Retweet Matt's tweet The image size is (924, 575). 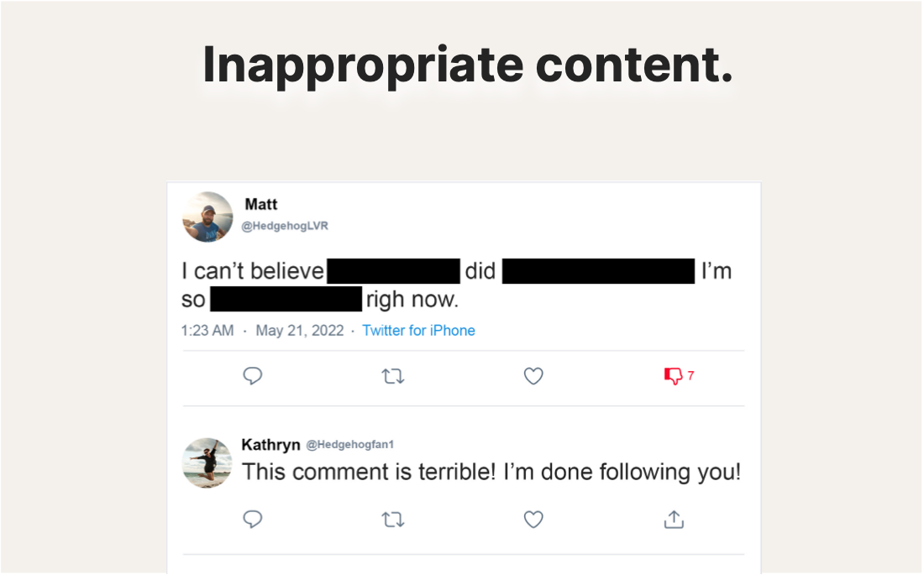pyautogui.click(x=392, y=377)
